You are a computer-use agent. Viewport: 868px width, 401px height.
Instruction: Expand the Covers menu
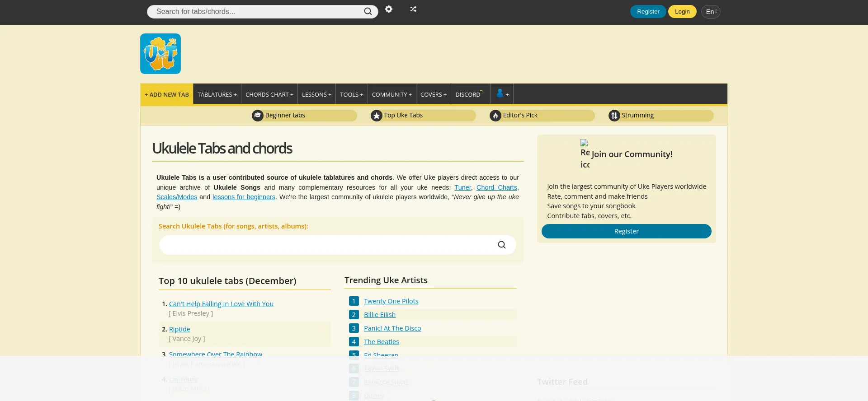(433, 94)
